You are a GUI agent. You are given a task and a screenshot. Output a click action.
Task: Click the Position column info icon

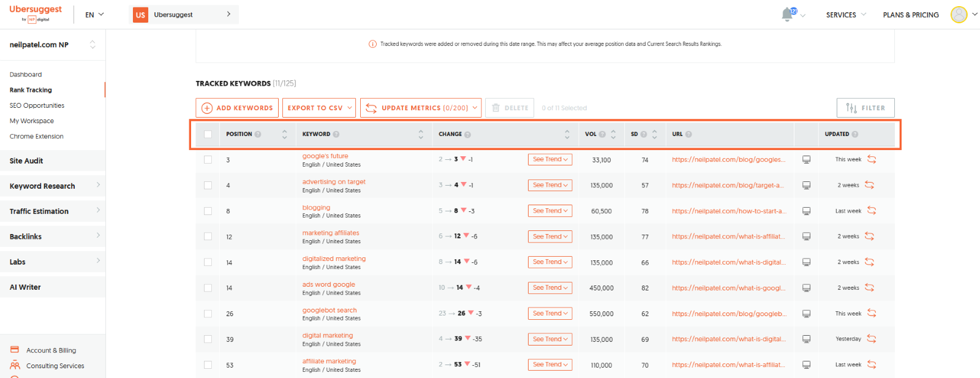258,134
